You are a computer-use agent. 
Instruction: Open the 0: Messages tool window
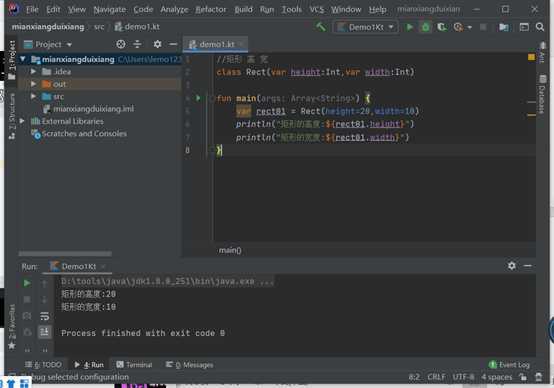click(x=189, y=365)
